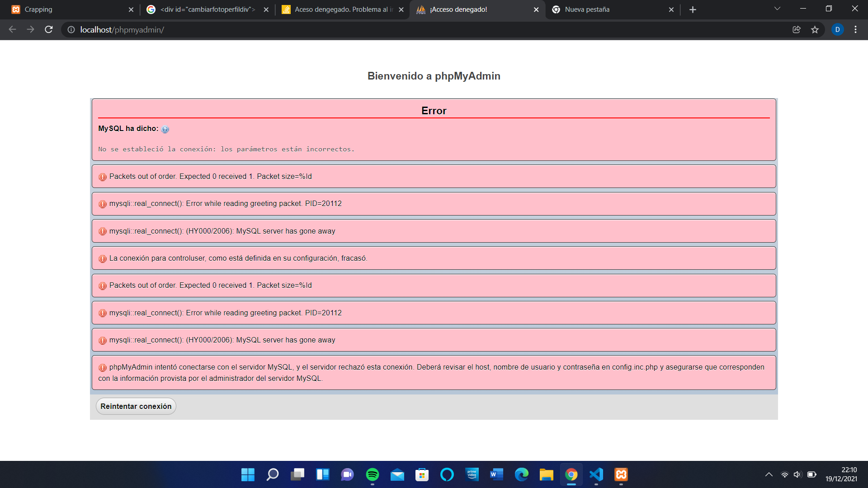Viewport: 868px width, 488px height.
Task: Open Prime Video from taskbar
Action: point(472,474)
